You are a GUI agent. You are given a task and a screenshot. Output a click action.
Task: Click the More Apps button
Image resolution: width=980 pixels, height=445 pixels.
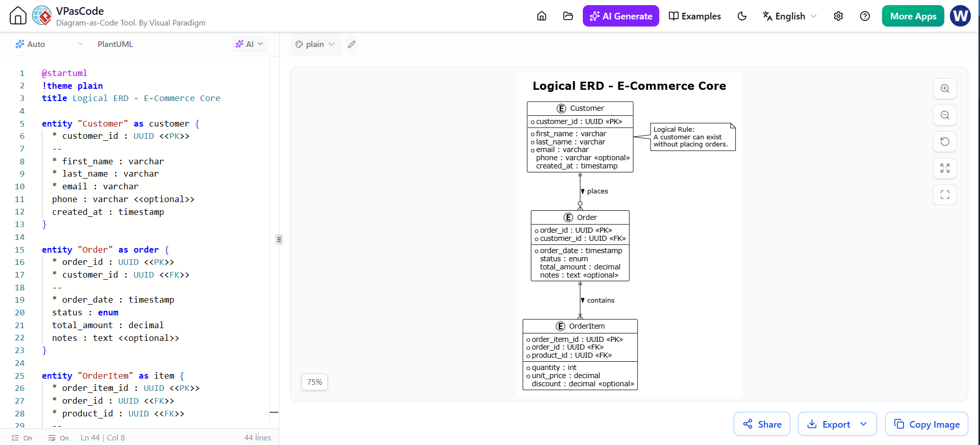(913, 16)
